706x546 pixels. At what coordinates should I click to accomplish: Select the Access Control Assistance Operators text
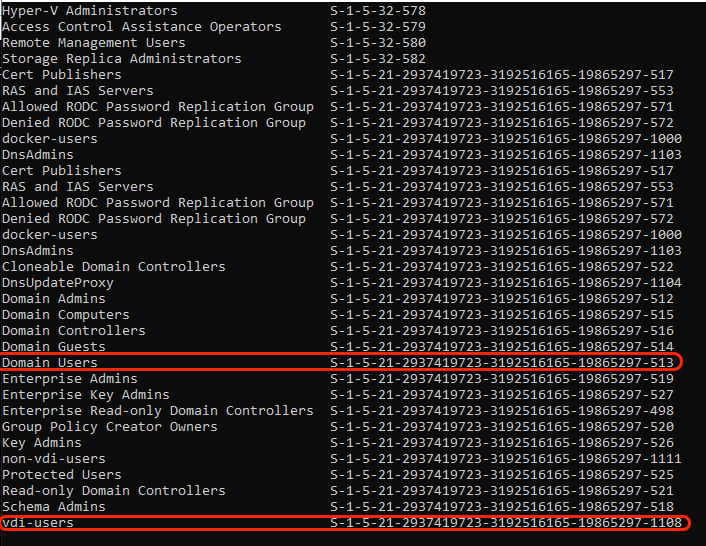click(141, 27)
